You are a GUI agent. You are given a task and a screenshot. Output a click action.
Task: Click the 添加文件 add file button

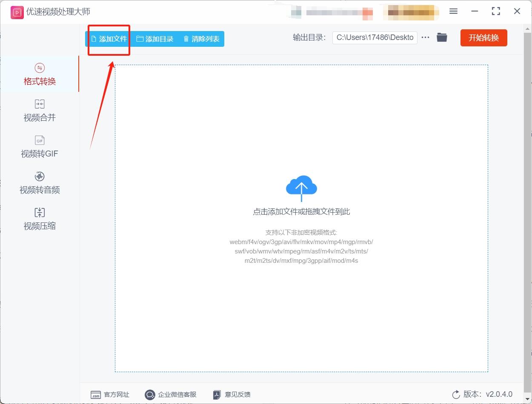tap(109, 39)
